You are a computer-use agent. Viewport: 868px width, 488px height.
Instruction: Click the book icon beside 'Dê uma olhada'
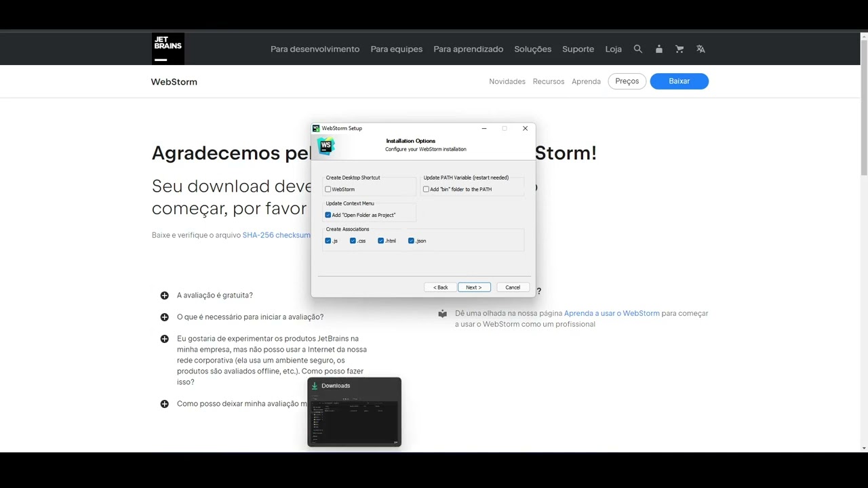click(x=442, y=314)
